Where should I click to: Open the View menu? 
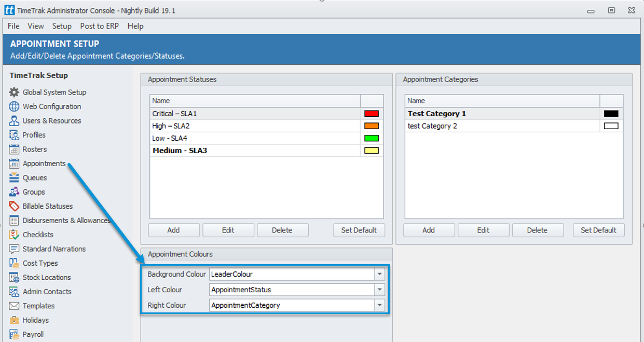coord(36,26)
